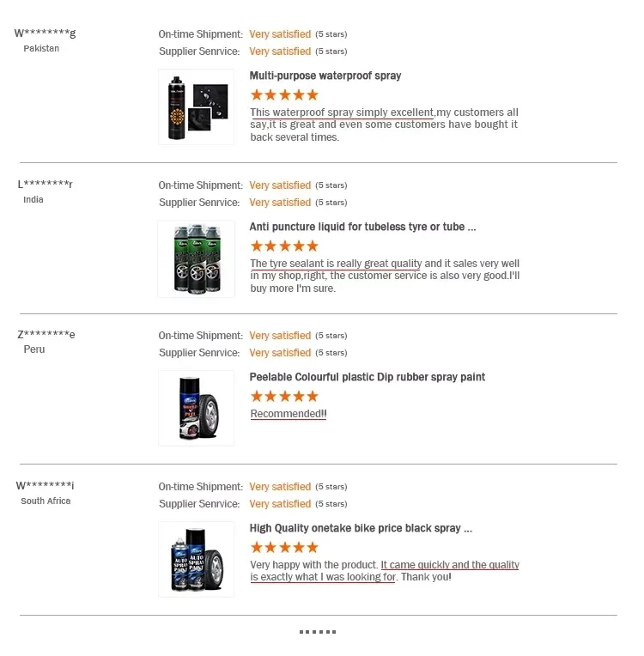
Task: Click the black spray paint five-star rating
Action: 284,547
